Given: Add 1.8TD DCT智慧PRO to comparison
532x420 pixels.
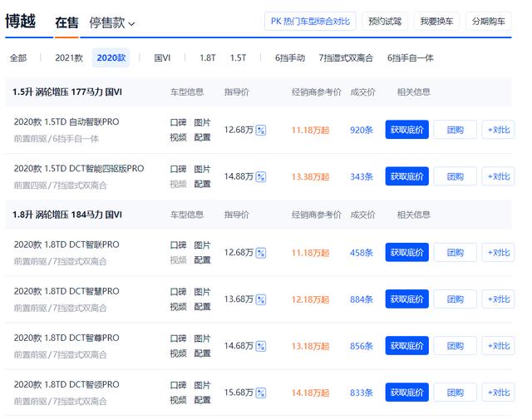Looking at the screenshot, I should tap(499, 299).
